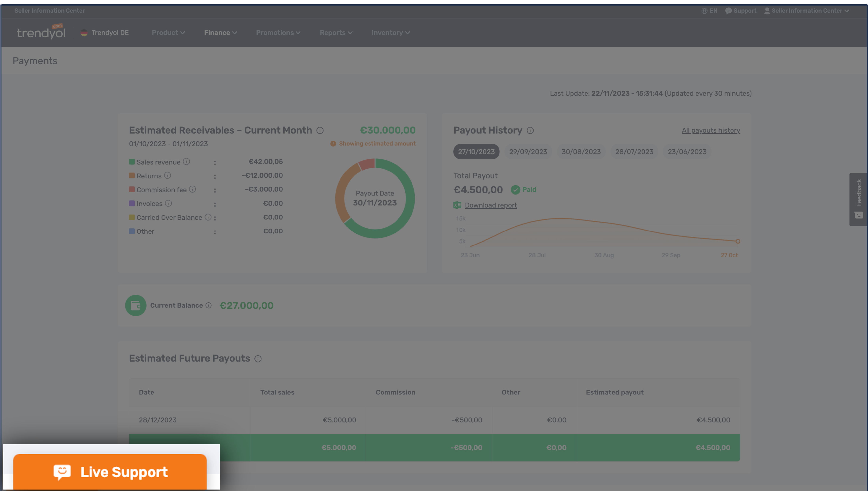Image resolution: width=868 pixels, height=491 pixels.
Task: Click info icon next to Estimated Future Payouts
Action: tap(258, 359)
